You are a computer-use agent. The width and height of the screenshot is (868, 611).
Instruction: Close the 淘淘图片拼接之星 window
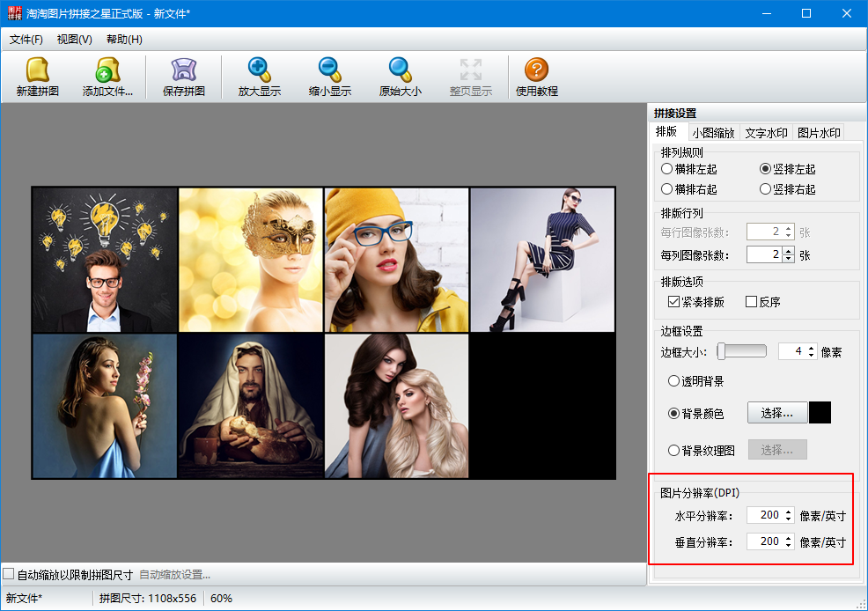click(x=847, y=13)
